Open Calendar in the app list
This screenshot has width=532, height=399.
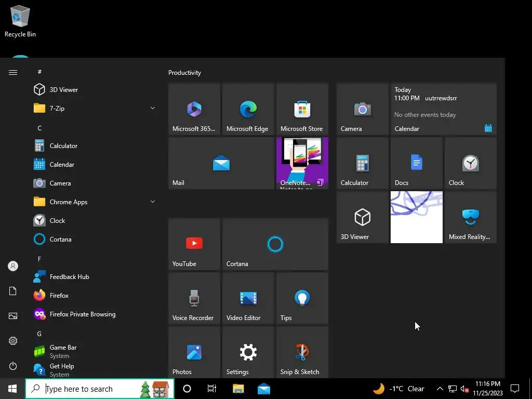(x=95, y=165)
